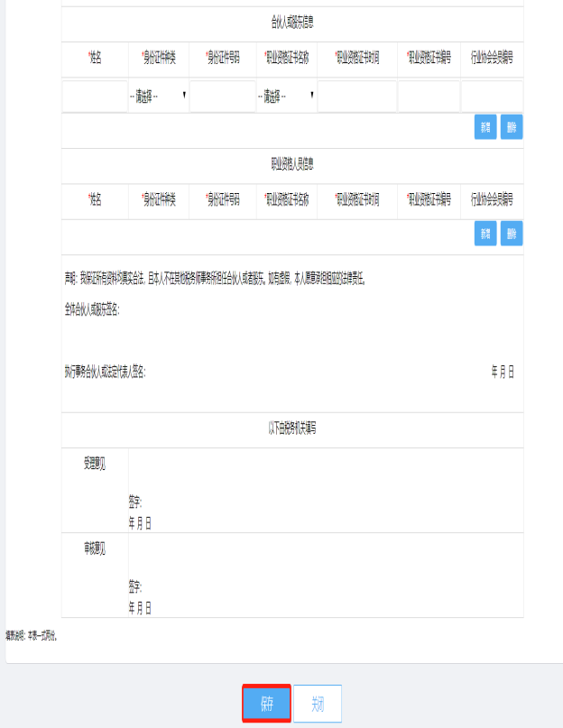Click the 职业资格证书时间 input field
The height and width of the screenshot is (728, 563).
(357, 97)
